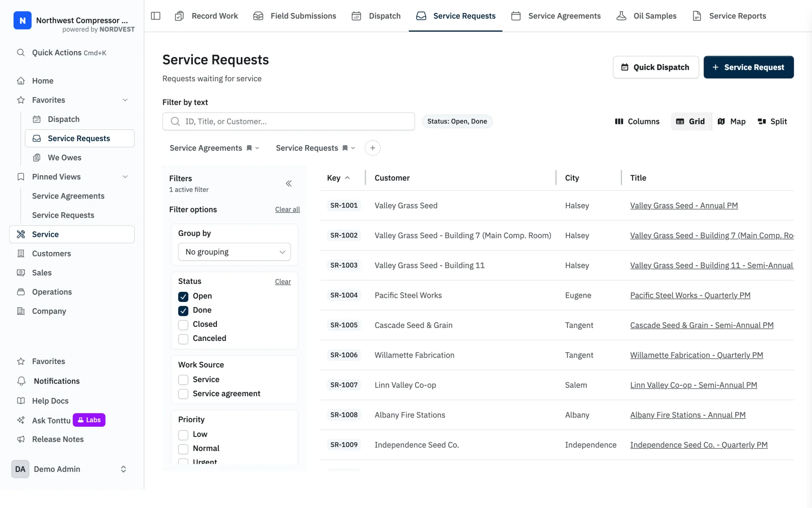The image size is (812, 508).
Task: Open Release Notes
Action: (x=58, y=439)
